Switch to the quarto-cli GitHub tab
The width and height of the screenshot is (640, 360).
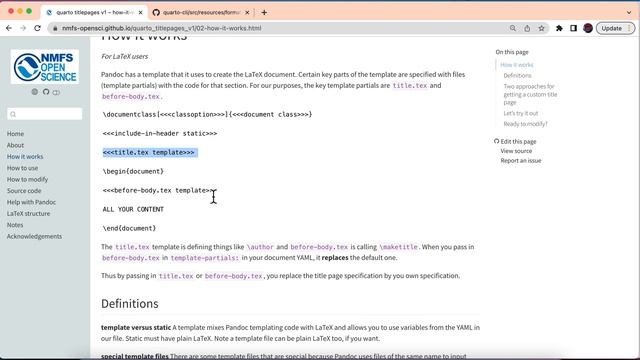coord(200,13)
